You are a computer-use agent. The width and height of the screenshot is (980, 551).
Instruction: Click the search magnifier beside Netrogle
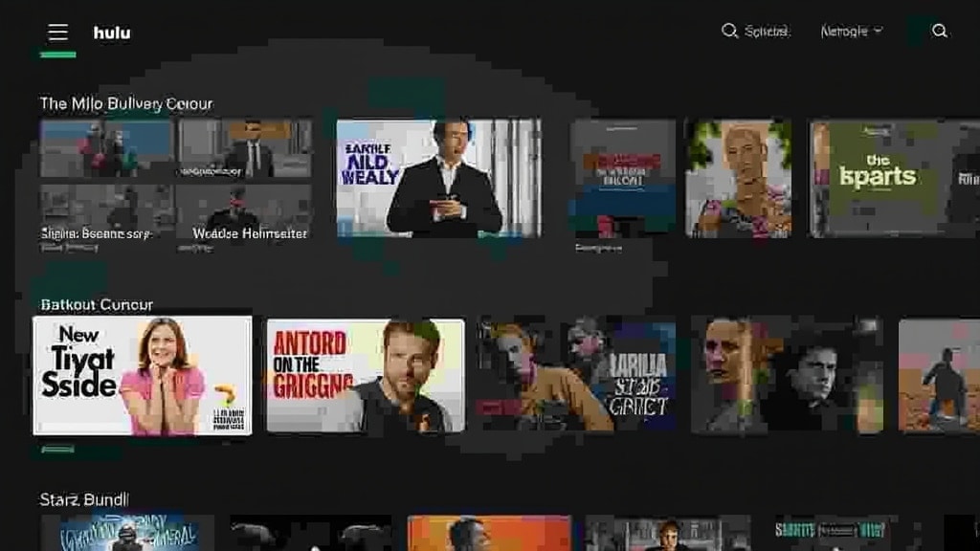coord(728,31)
